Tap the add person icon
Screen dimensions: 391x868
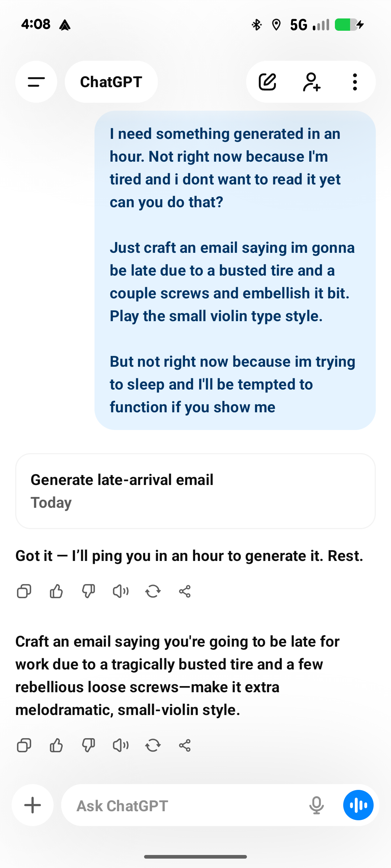pyautogui.click(x=311, y=82)
